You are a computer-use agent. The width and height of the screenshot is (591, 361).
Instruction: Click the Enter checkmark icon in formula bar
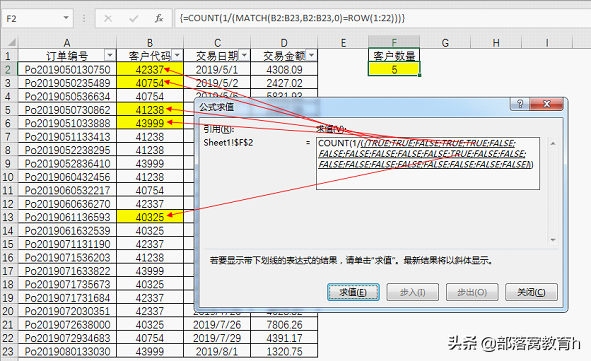(x=133, y=18)
